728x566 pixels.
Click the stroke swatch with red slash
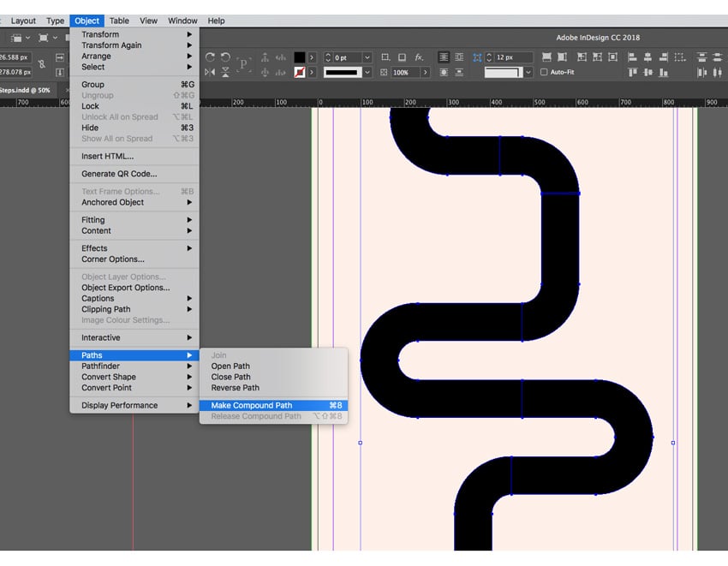point(299,73)
